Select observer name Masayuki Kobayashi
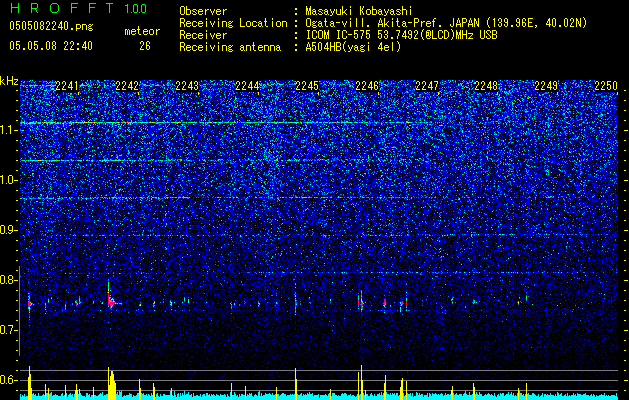This screenshot has width=629, height=400. point(358,11)
